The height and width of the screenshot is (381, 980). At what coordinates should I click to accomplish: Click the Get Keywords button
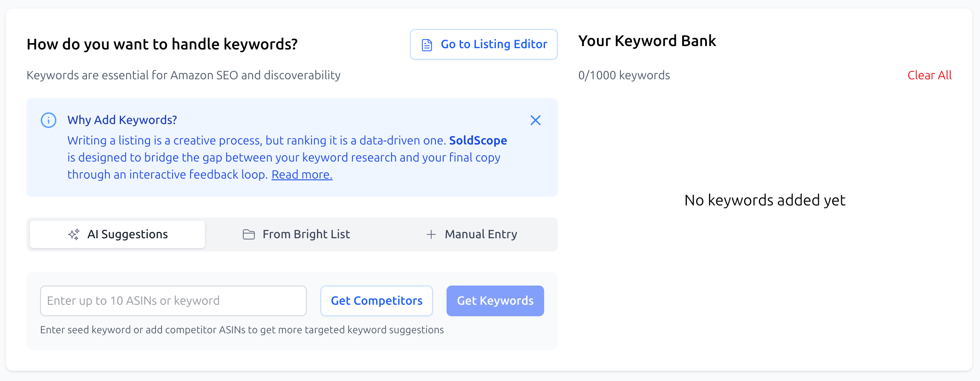tap(495, 300)
